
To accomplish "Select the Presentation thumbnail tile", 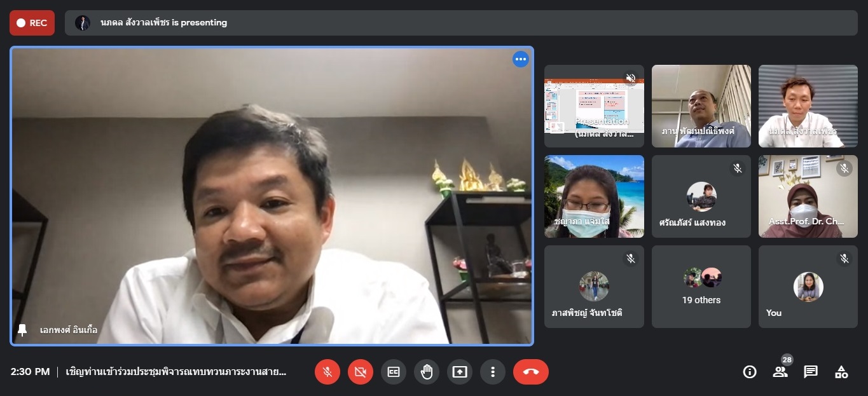I will (593, 106).
